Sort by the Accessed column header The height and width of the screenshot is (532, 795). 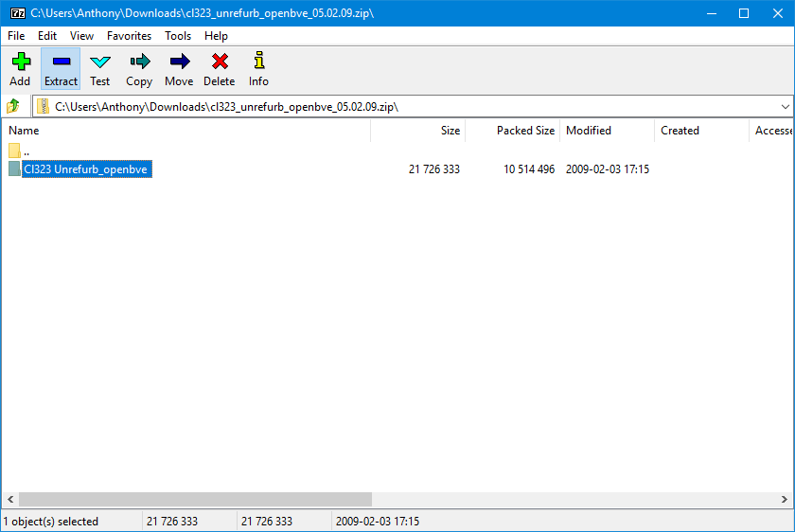tap(772, 131)
